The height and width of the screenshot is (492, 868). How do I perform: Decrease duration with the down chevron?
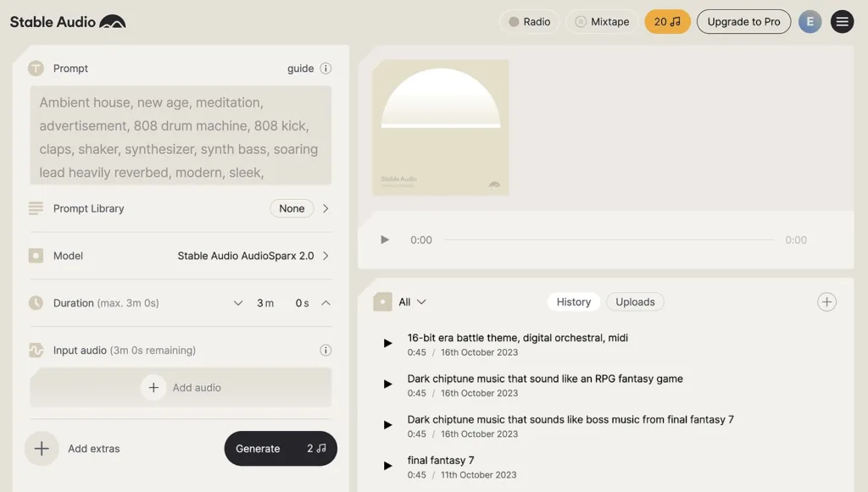(x=238, y=303)
